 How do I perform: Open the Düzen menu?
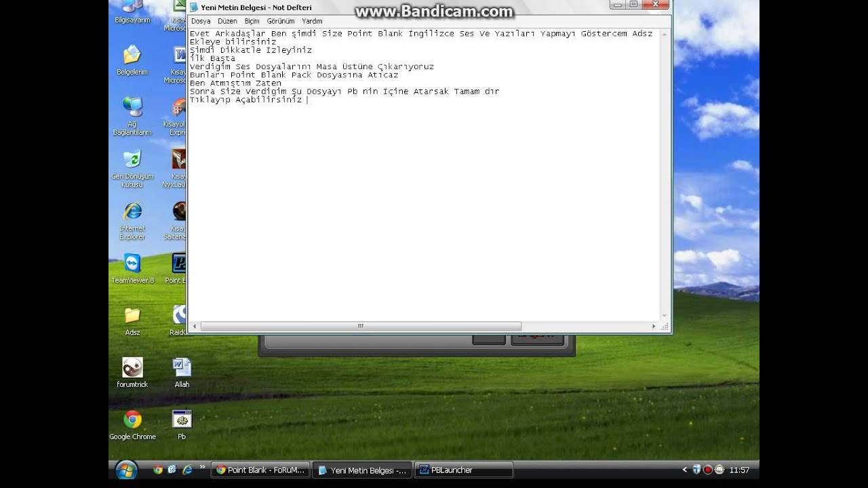tap(227, 21)
